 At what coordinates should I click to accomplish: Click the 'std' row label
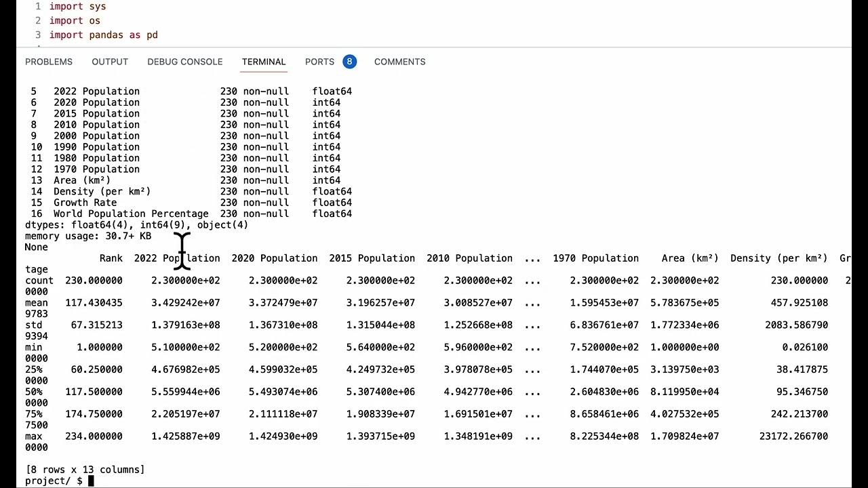pos(34,325)
